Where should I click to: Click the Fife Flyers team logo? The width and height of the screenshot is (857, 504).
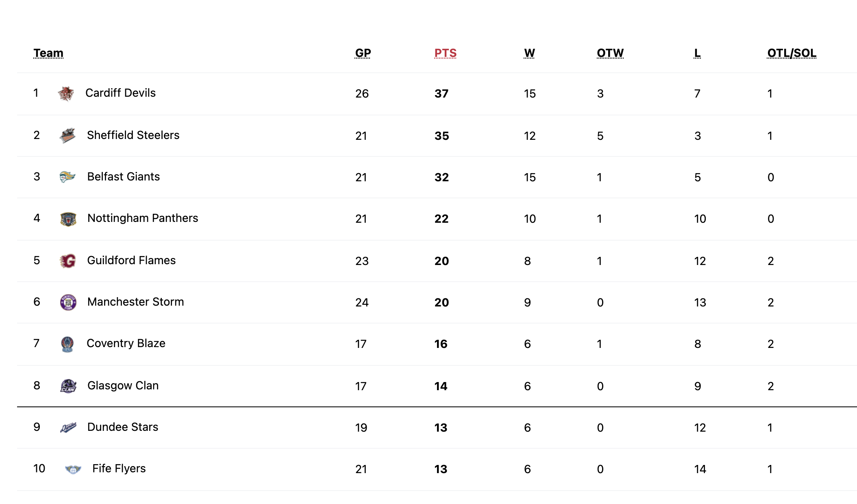point(73,469)
